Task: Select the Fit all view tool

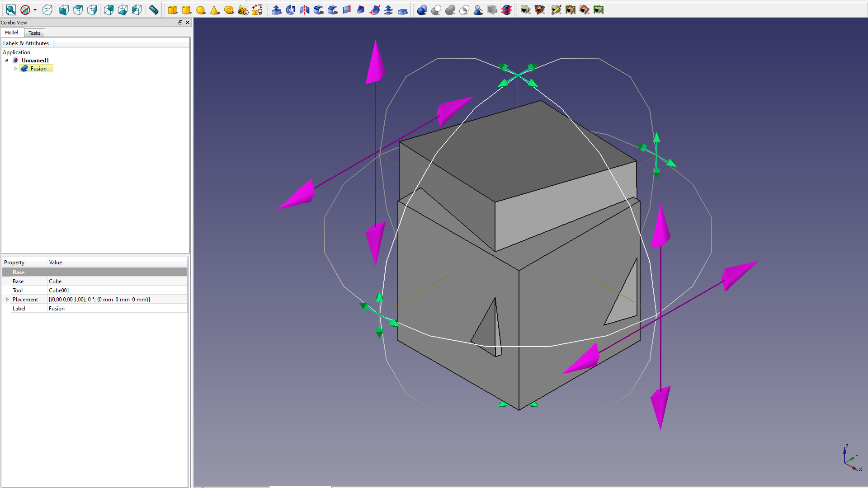Action: coord(10,9)
